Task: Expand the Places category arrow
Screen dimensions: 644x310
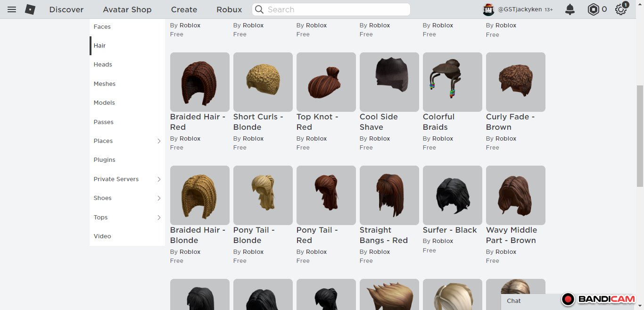Action: (159, 141)
